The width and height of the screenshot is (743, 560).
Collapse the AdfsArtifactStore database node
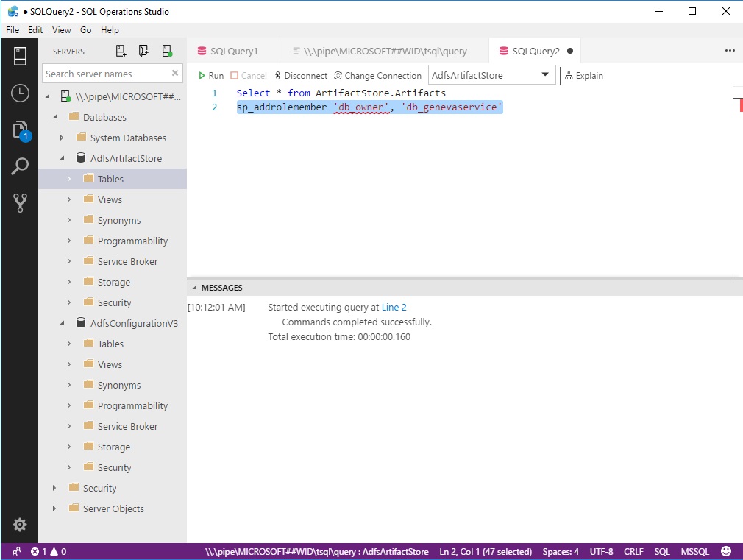click(62, 158)
